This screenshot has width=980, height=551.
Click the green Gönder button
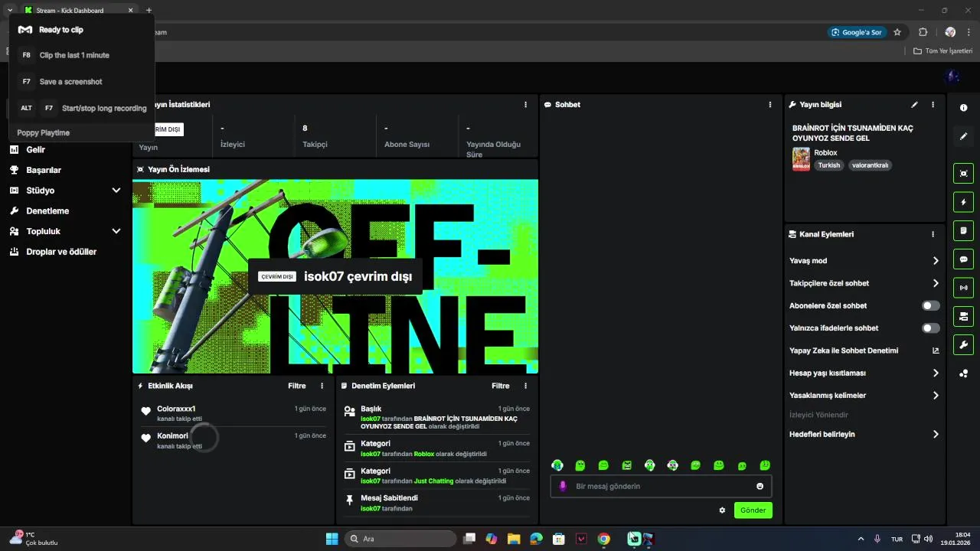pyautogui.click(x=753, y=510)
